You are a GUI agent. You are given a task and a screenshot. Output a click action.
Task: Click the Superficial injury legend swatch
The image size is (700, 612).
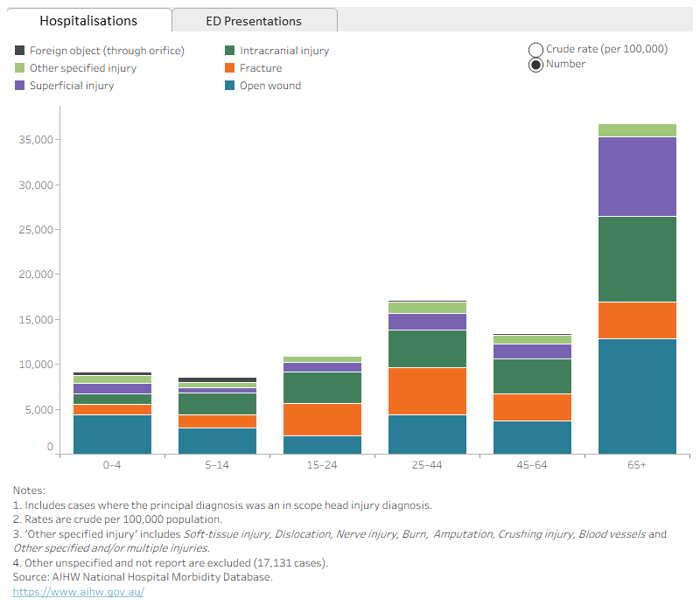[19, 85]
